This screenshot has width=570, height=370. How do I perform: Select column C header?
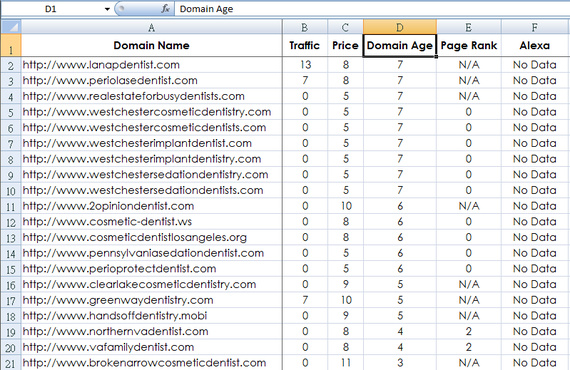coord(345,27)
